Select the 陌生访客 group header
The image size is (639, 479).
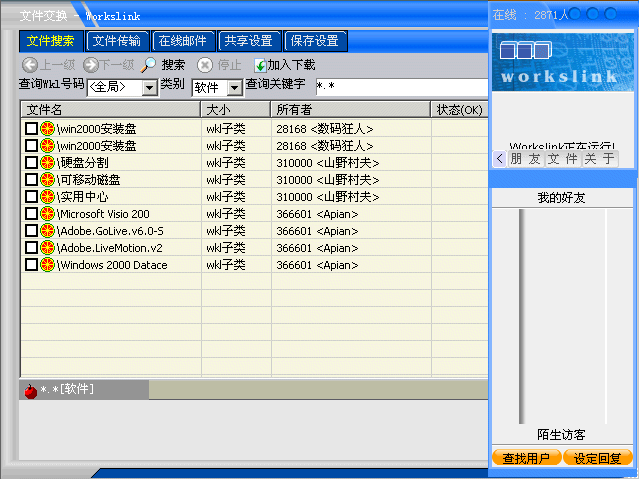(562, 435)
